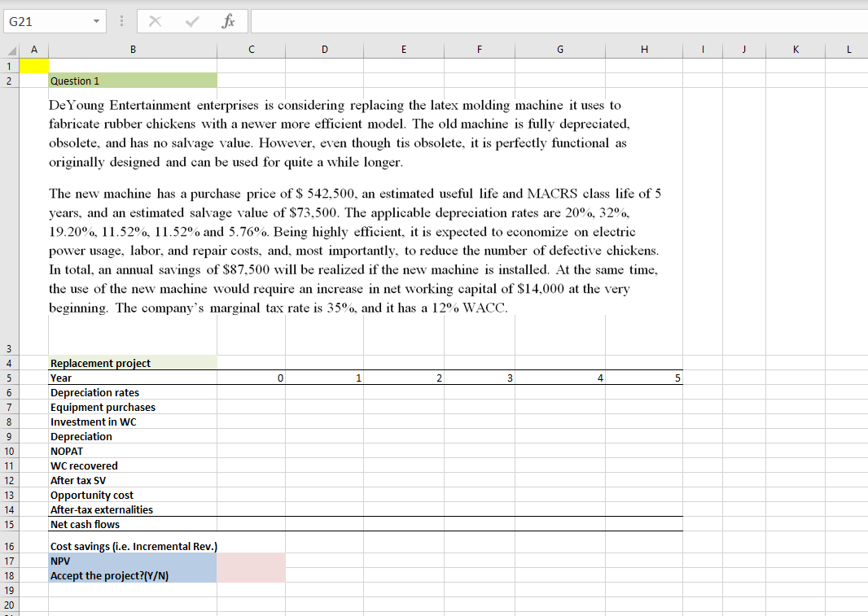
Task: Click the column G header
Action: tap(559, 49)
